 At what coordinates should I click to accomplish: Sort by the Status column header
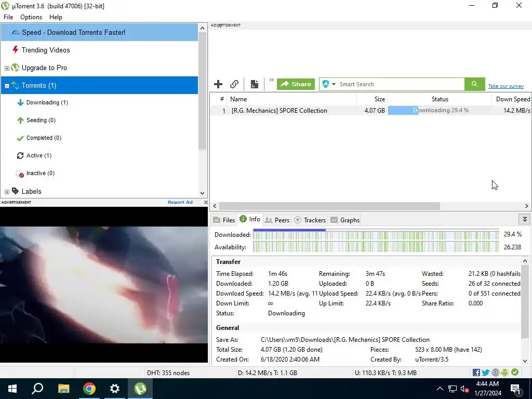(440, 99)
